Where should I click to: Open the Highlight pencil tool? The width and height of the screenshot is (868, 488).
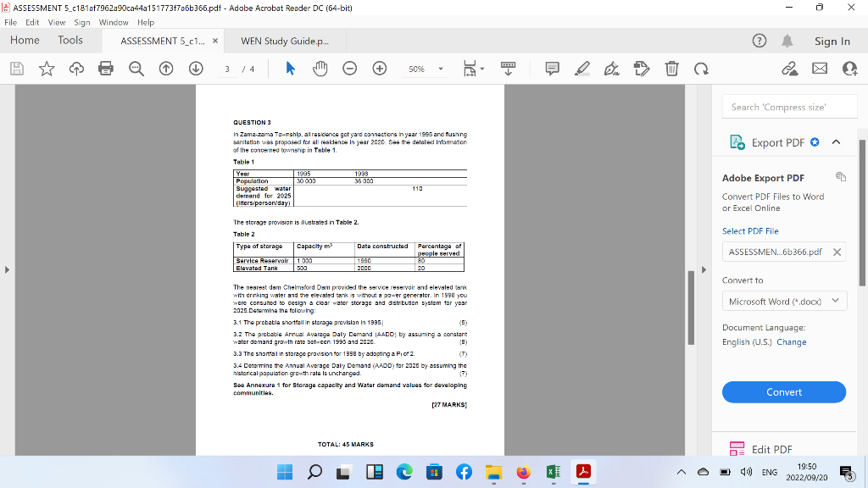coord(582,69)
